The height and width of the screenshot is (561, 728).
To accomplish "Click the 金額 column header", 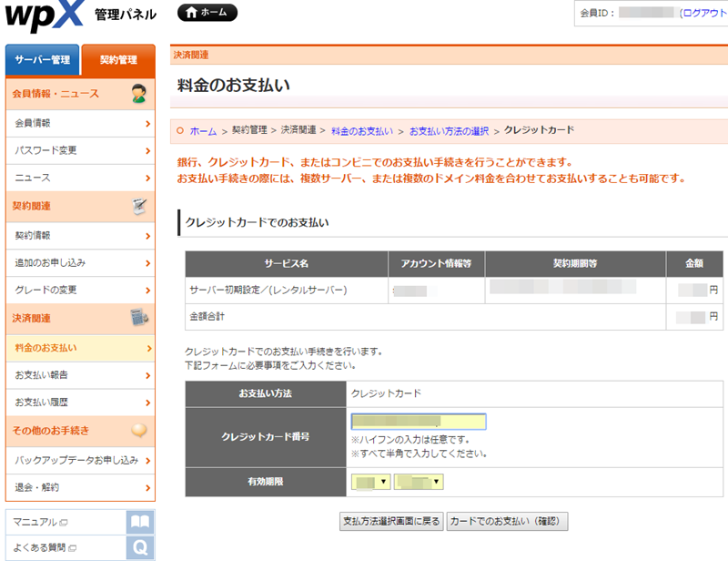I will 694,263.
